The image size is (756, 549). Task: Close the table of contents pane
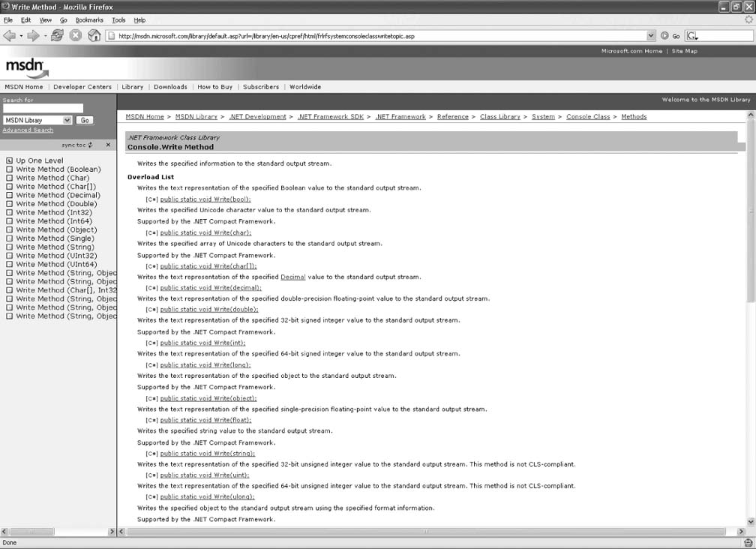[x=108, y=145]
